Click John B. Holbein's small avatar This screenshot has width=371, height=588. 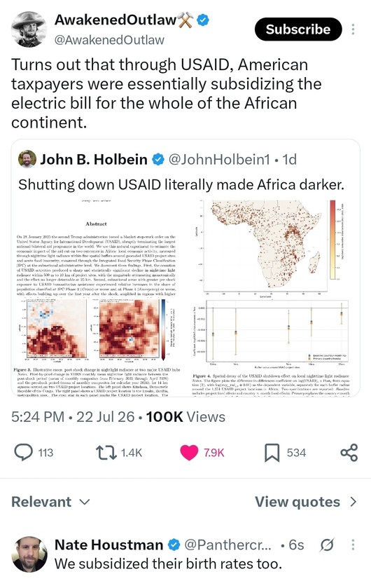[27, 159]
